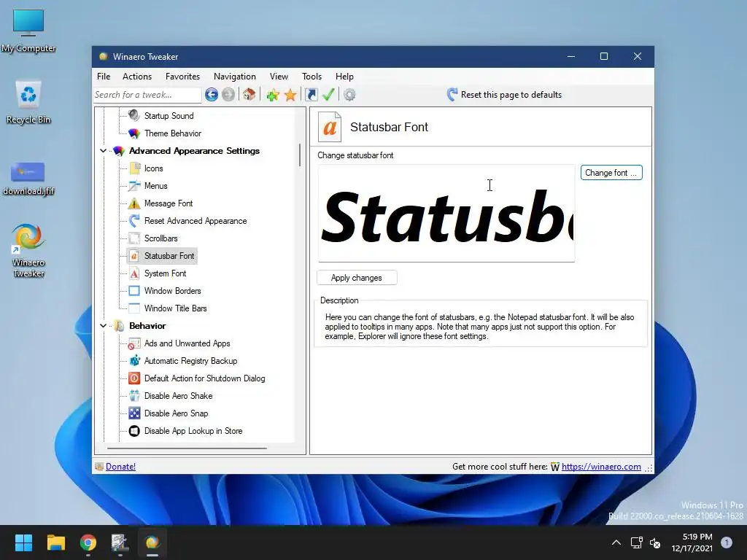Screen dimensions: 747x560
Task: Open settings gear icon in toolbar
Action: 349,95
